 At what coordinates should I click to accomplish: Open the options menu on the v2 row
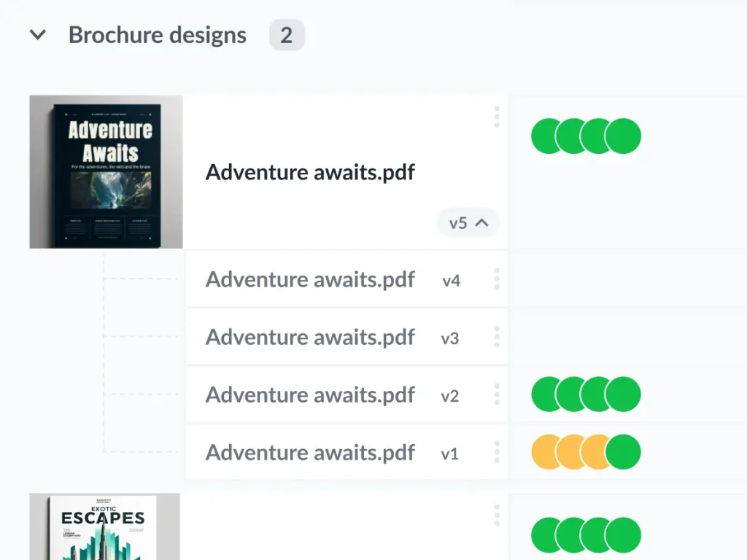[x=497, y=394]
